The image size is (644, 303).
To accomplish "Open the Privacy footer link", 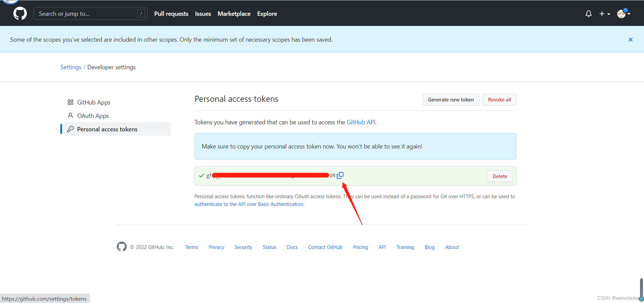I will [x=216, y=247].
